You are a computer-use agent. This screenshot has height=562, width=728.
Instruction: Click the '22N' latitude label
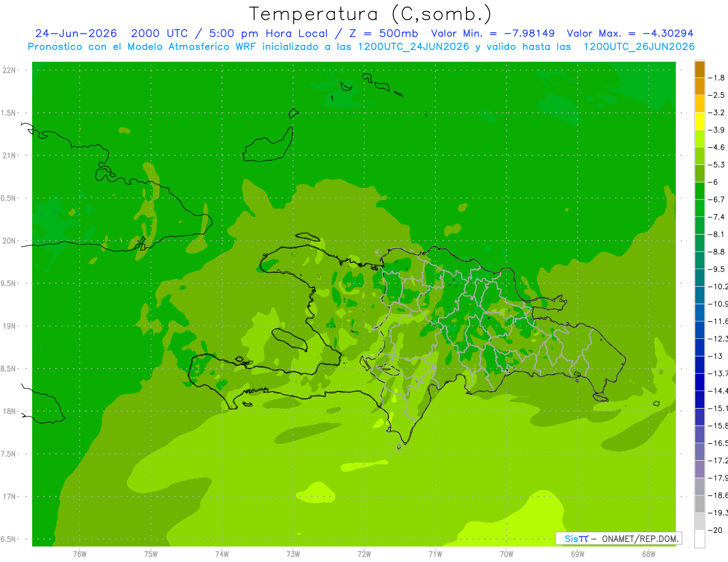[10, 70]
